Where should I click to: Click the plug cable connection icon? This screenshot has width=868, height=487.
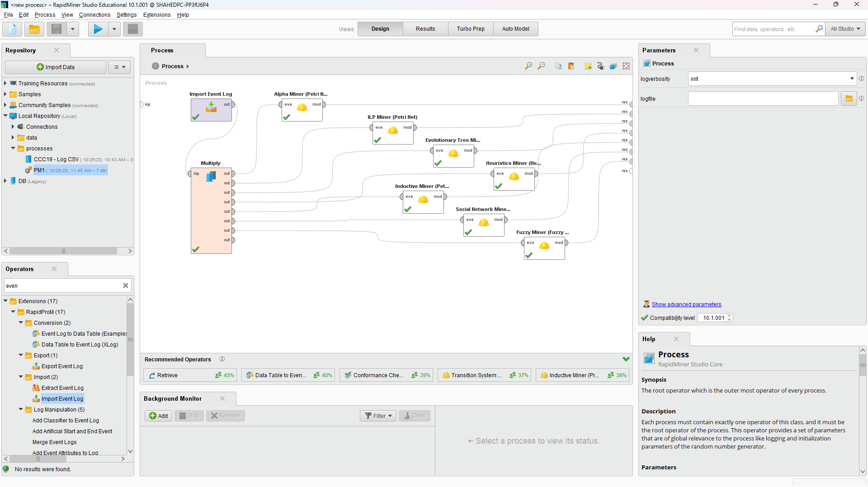[x=601, y=66]
